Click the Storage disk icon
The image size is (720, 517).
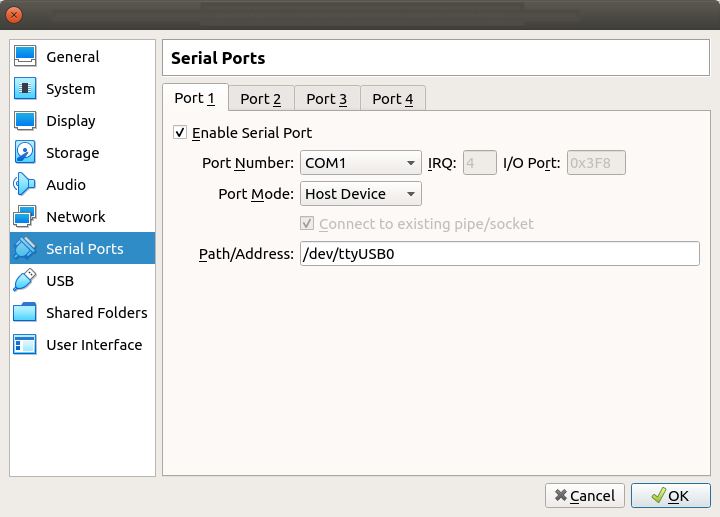point(25,152)
